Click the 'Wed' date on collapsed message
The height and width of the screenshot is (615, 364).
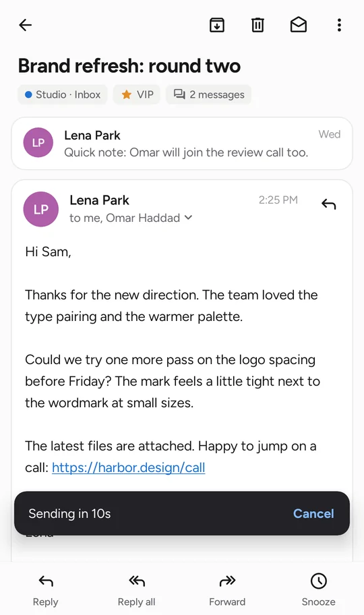click(x=330, y=134)
